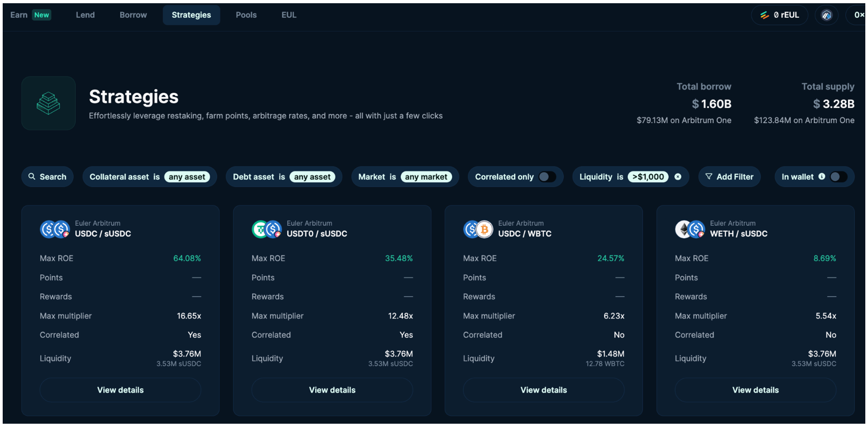Change the Liquidity '>$1,000' filter value
The image size is (868, 428).
(x=648, y=177)
